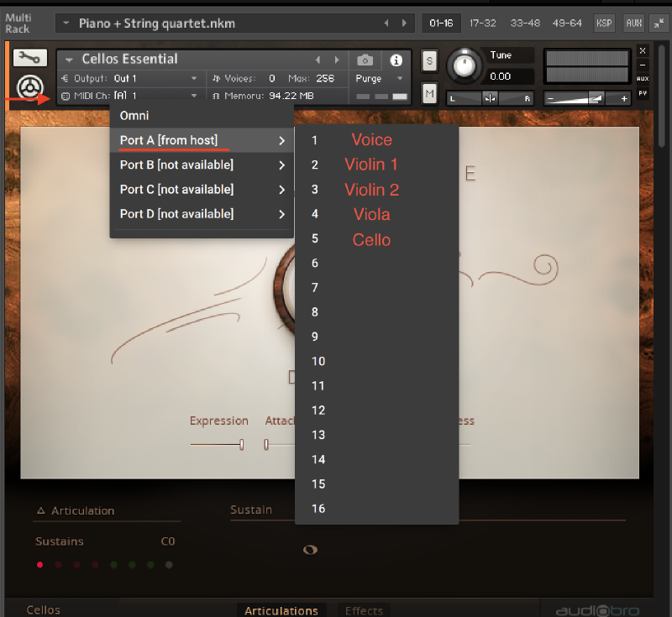Image resolution: width=672 pixels, height=617 pixels.
Task: Click the rack minimize view icon at top right
Action: click(659, 24)
